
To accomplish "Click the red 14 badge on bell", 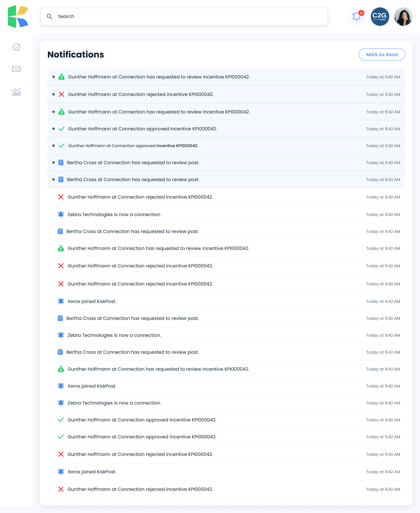I will click(361, 13).
